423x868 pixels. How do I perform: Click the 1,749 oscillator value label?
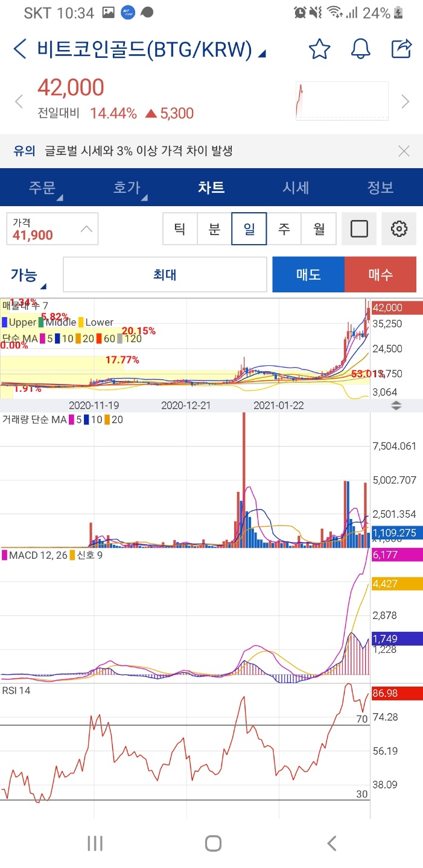(397, 638)
